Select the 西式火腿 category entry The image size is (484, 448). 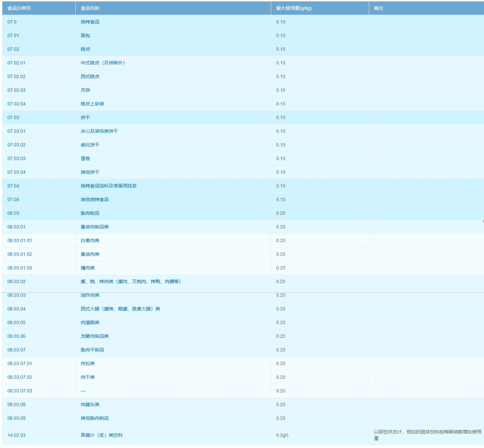[120, 309]
